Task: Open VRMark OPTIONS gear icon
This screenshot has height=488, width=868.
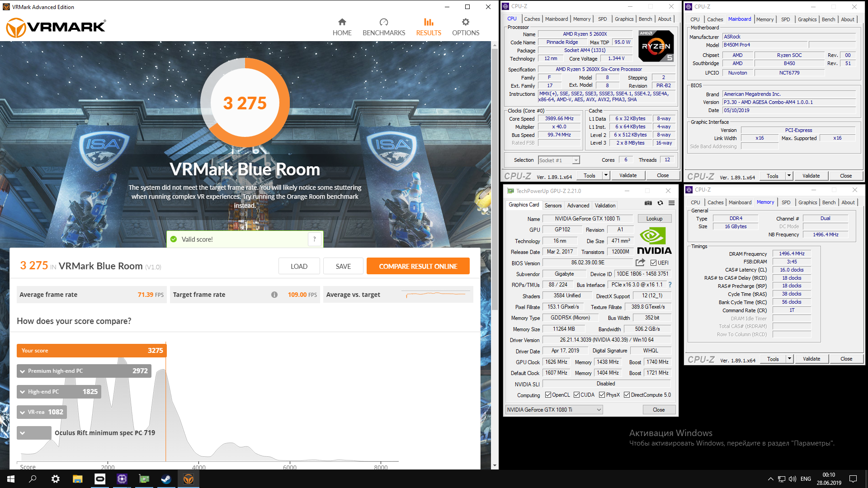Action: click(465, 22)
